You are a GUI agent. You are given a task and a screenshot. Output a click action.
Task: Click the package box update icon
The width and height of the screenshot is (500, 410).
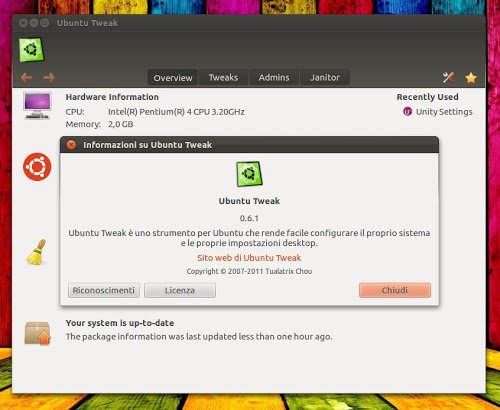pos(37,333)
